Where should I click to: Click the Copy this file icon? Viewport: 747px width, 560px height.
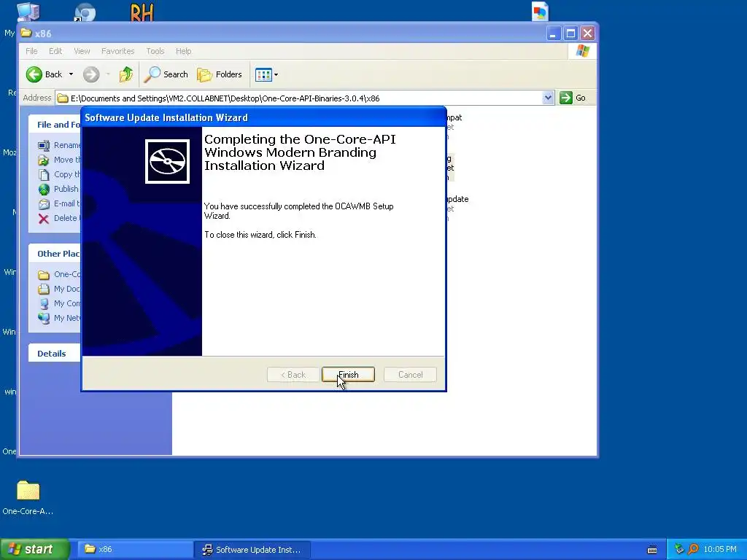(44, 175)
